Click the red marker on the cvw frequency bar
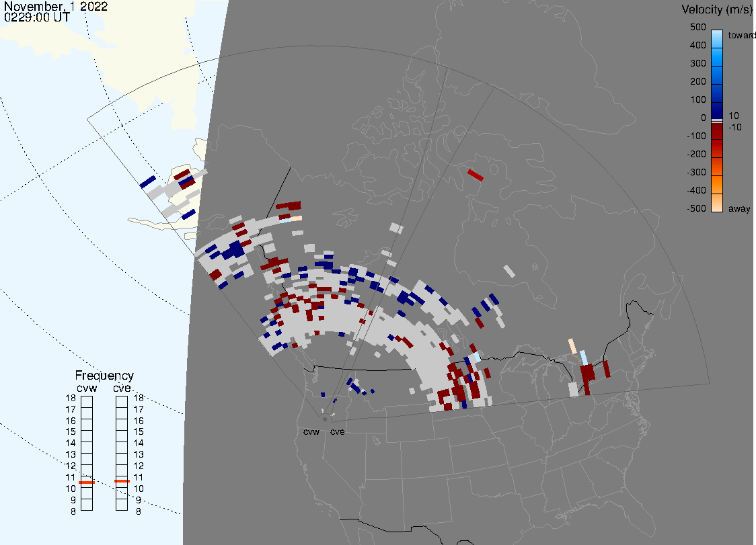The width and height of the screenshot is (756, 545). point(87,483)
